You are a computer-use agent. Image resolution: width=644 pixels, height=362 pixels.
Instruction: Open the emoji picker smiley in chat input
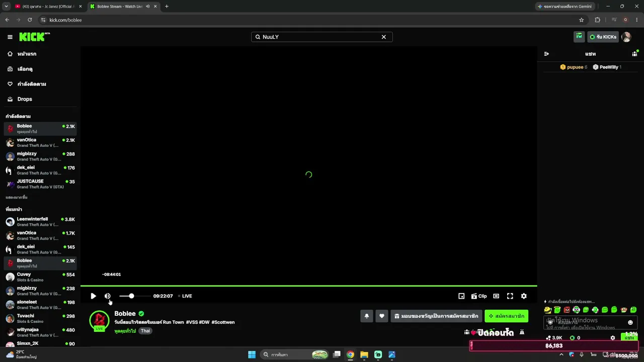tap(630, 322)
